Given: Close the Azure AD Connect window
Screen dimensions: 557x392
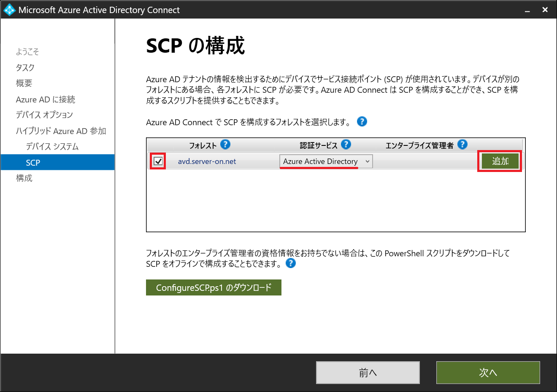Looking at the screenshot, I should [545, 10].
